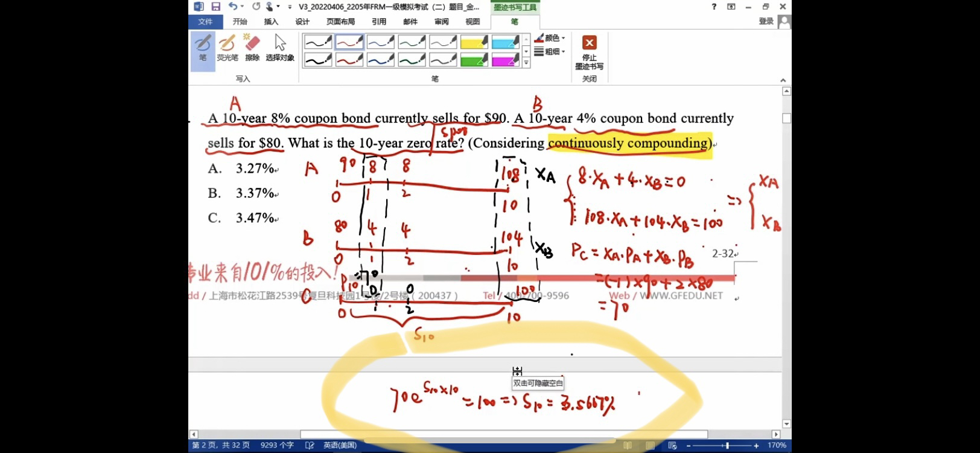Click vertical scrollbar down arrow
The height and width of the screenshot is (453, 980).
click(786, 424)
